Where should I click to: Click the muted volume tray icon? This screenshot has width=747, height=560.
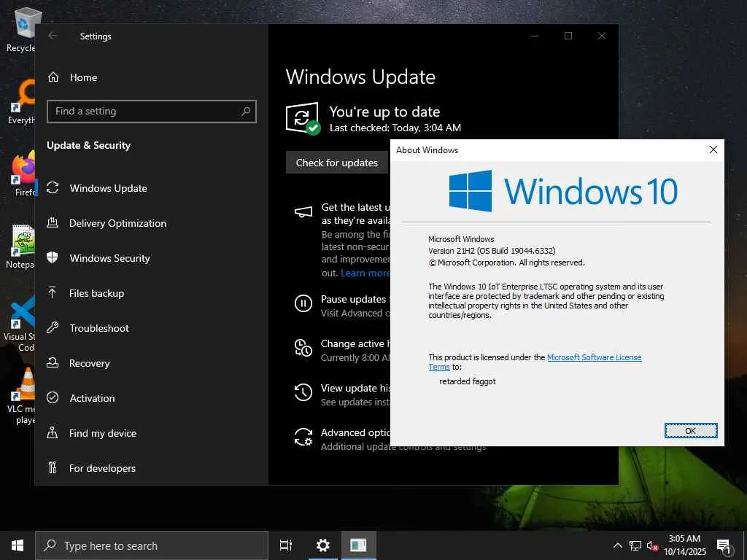coord(652,545)
